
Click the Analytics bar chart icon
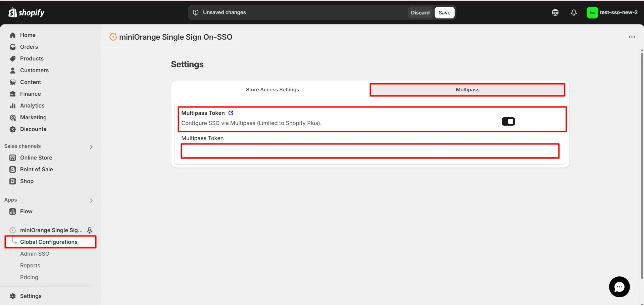click(13, 105)
